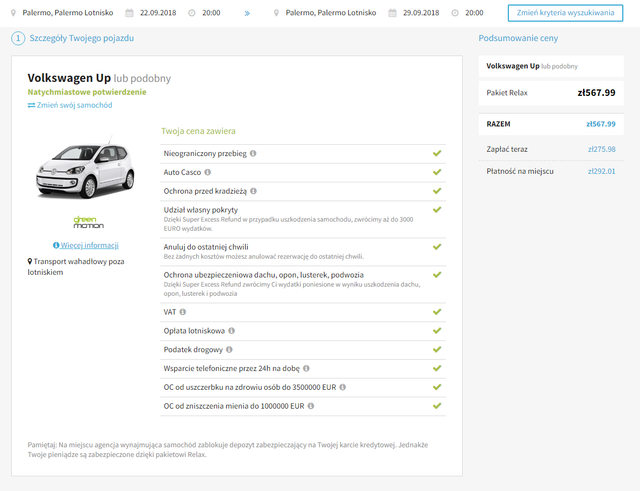Click return date 29.09.2018

click(x=421, y=13)
